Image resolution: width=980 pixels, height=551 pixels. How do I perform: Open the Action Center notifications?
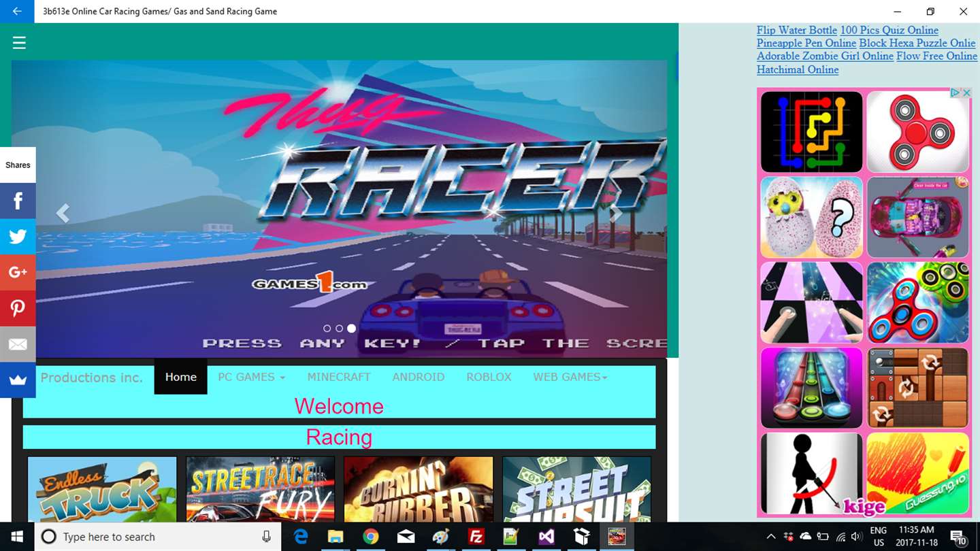(958, 537)
